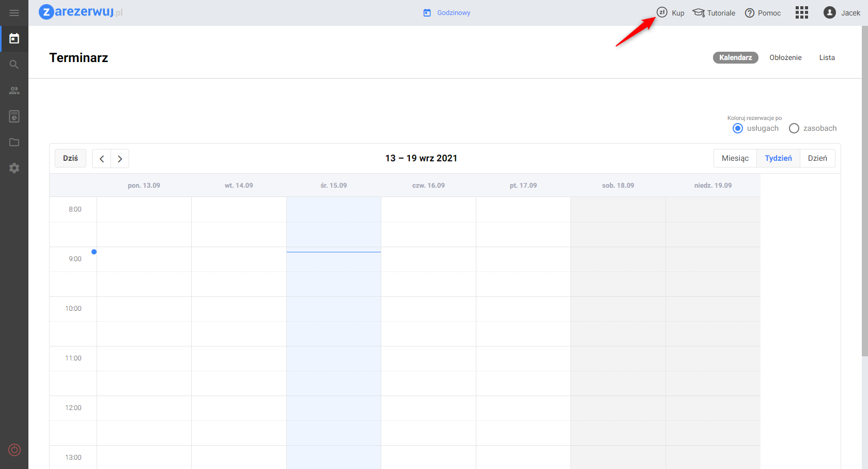Switch to the Miesiąc view
The height and width of the screenshot is (469, 868).
(735, 158)
